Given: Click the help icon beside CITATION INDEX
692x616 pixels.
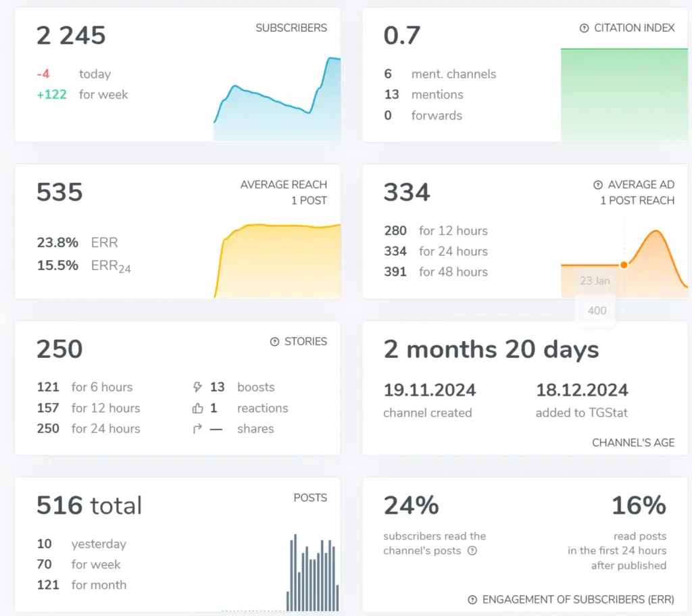Looking at the screenshot, I should click(x=584, y=28).
